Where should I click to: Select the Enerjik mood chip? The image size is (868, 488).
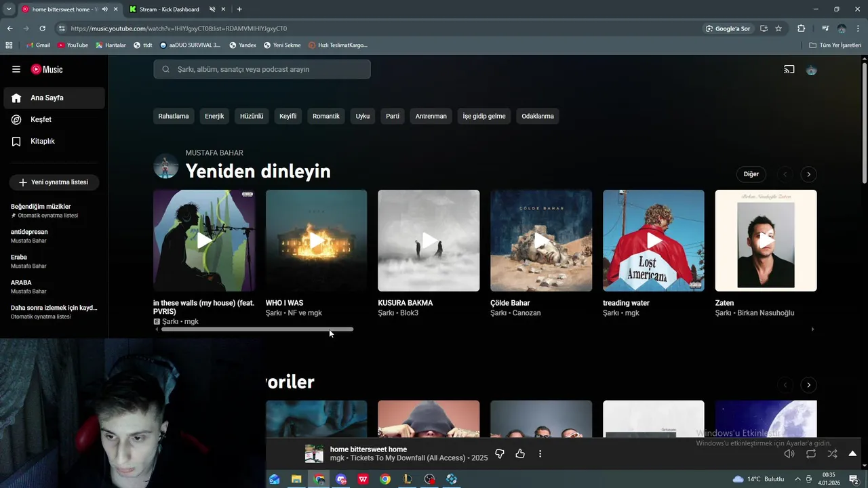[x=214, y=116]
